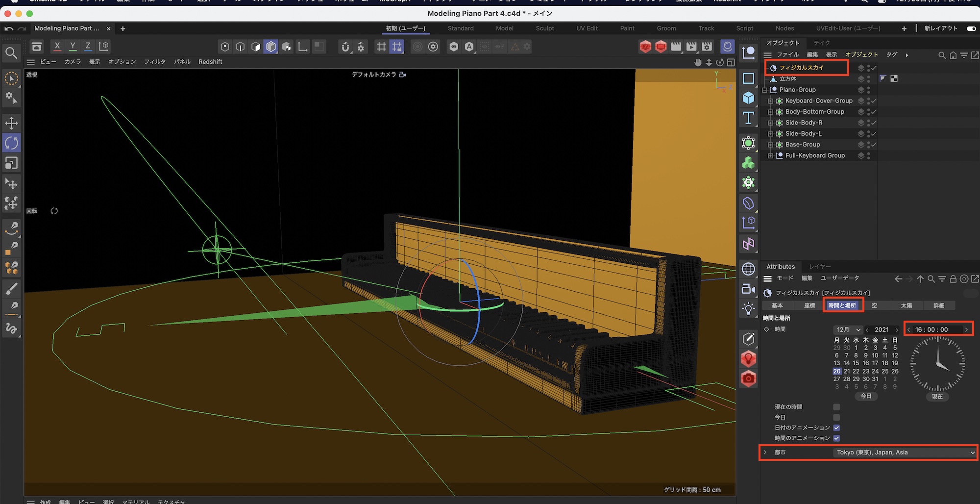Switch to the 太陽 tab
980x504 pixels.
click(x=906, y=305)
